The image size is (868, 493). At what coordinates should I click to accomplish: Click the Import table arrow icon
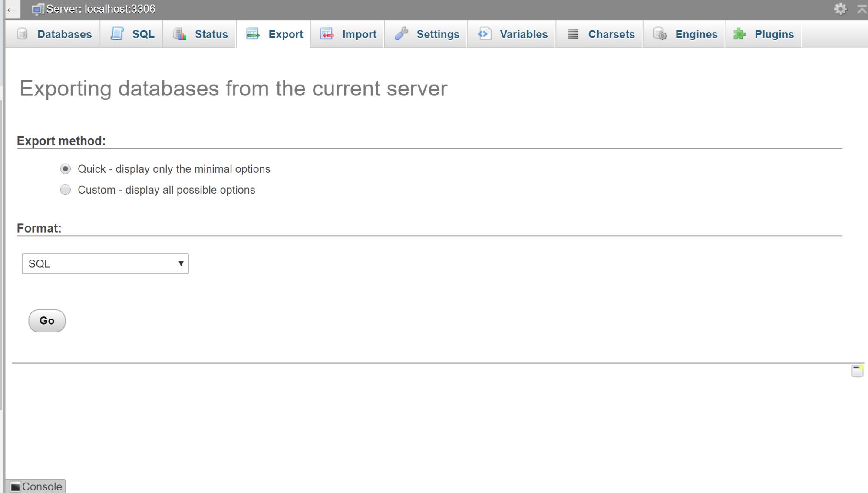[x=327, y=34]
